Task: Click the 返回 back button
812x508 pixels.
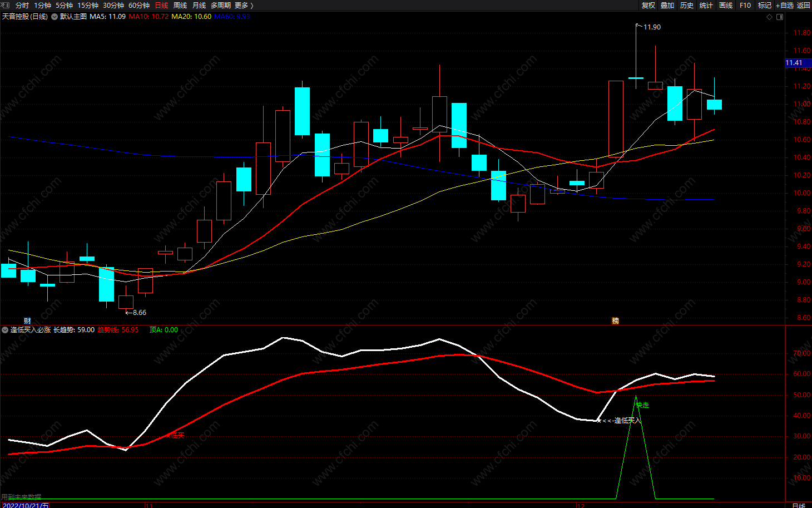Action: tap(804, 5)
